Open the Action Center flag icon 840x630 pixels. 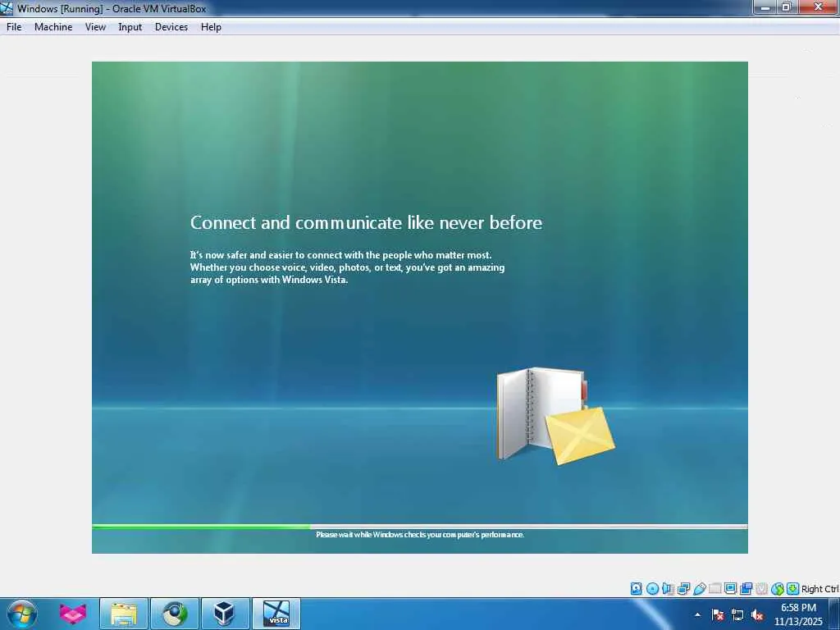point(718,614)
